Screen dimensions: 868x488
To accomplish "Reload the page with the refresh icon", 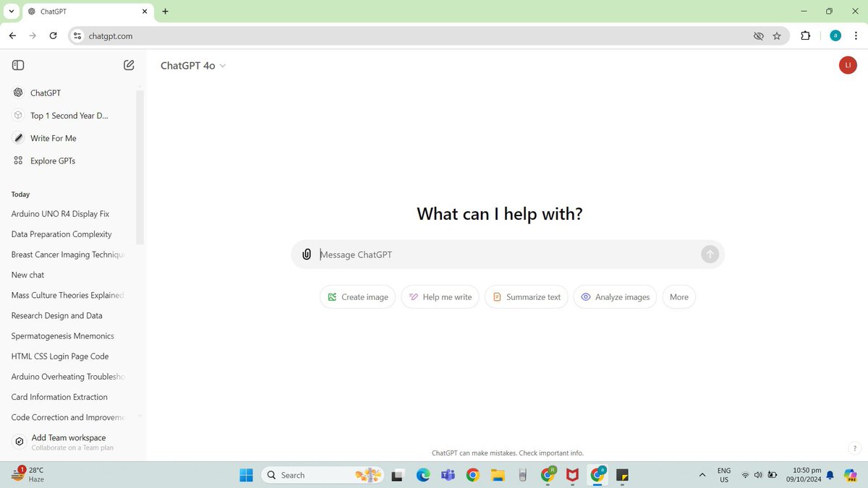I will pos(53,35).
